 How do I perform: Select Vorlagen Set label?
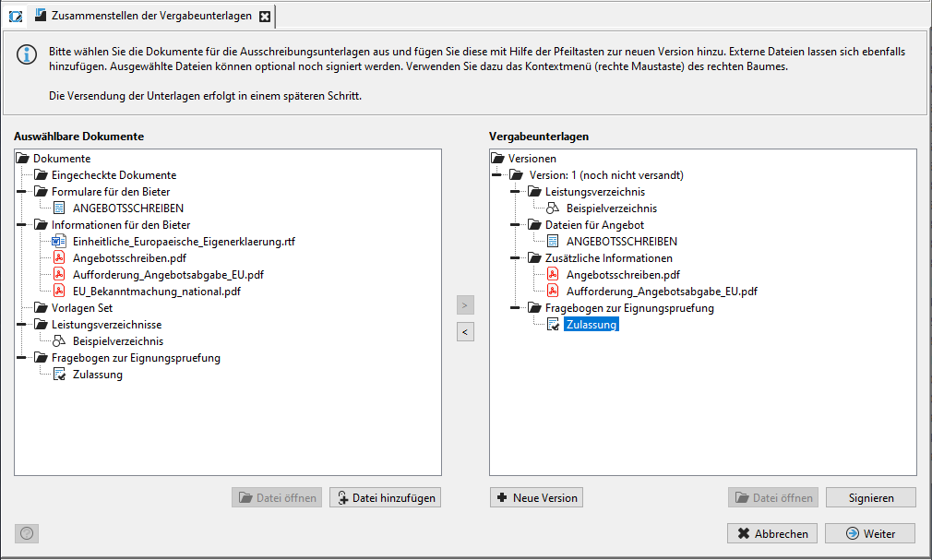pos(82,308)
